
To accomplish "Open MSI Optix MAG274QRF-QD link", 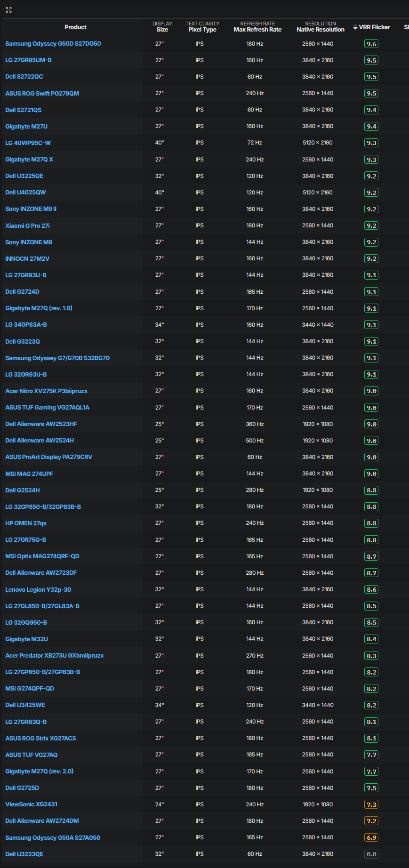I will click(x=42, y=556).
